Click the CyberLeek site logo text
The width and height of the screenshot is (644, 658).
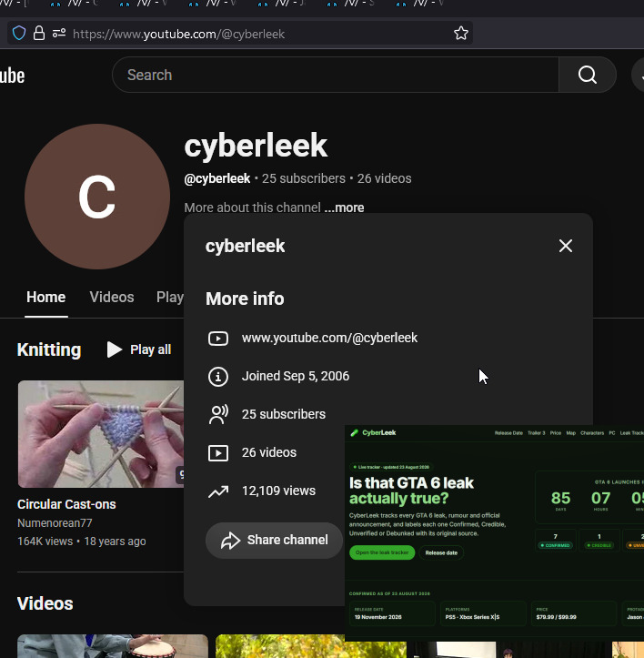378,432
